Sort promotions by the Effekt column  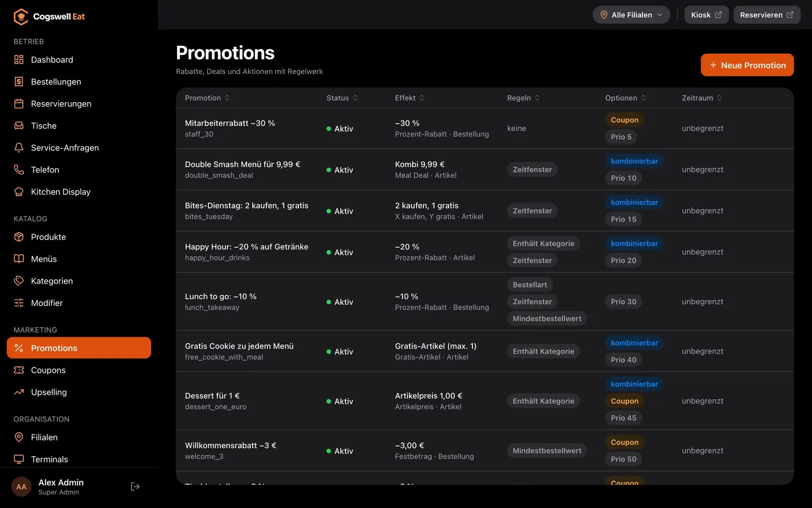410,98
